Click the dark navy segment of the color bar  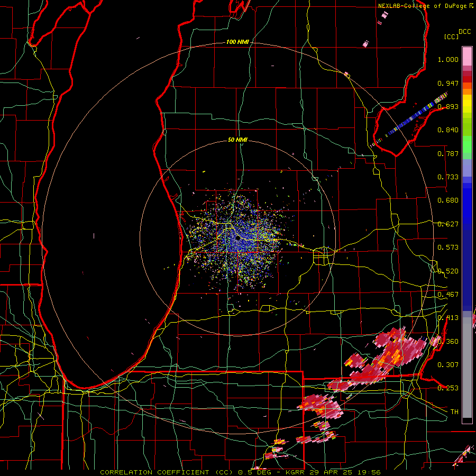pyautogui.click(x=467, y=270)
